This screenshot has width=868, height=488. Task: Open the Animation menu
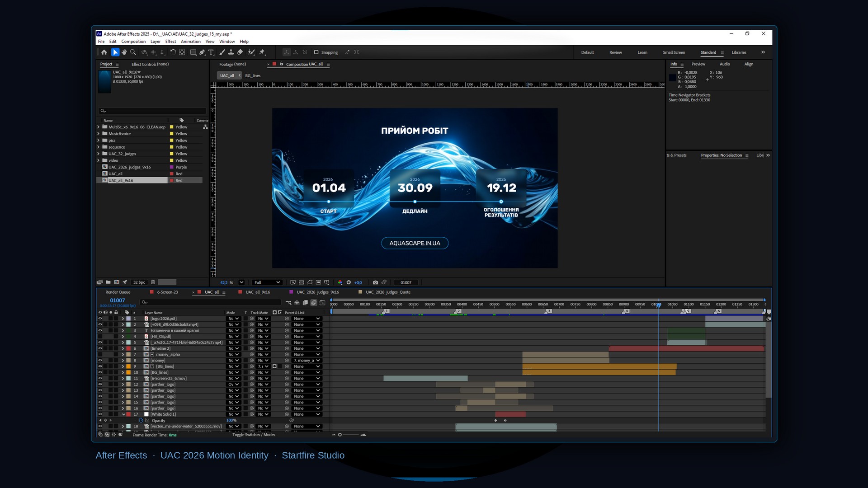(191, 42)
